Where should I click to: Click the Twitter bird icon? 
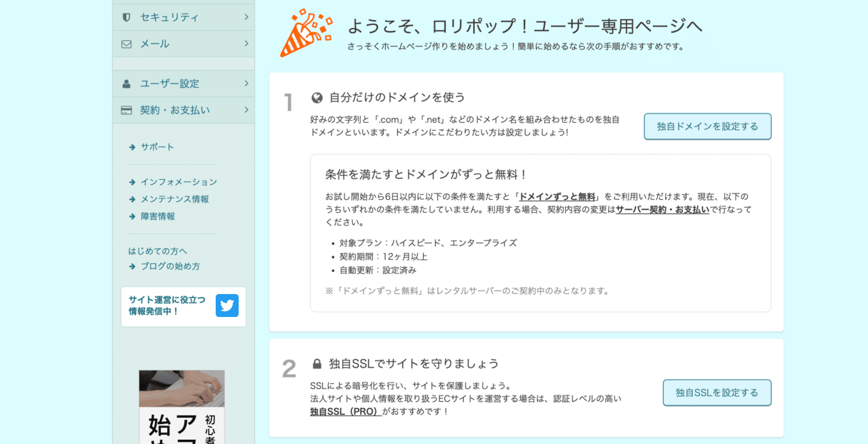coord(227,306)
